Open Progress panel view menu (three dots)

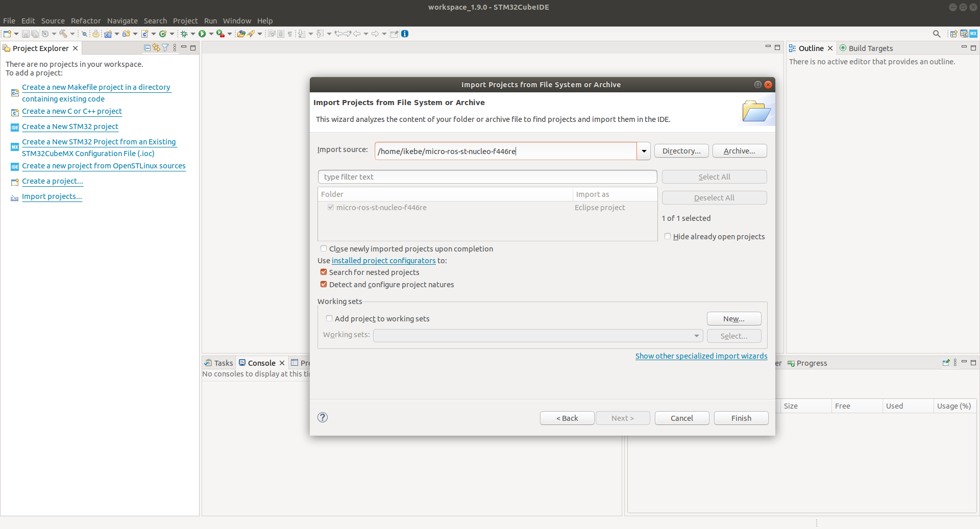click(x=955, y=363)
